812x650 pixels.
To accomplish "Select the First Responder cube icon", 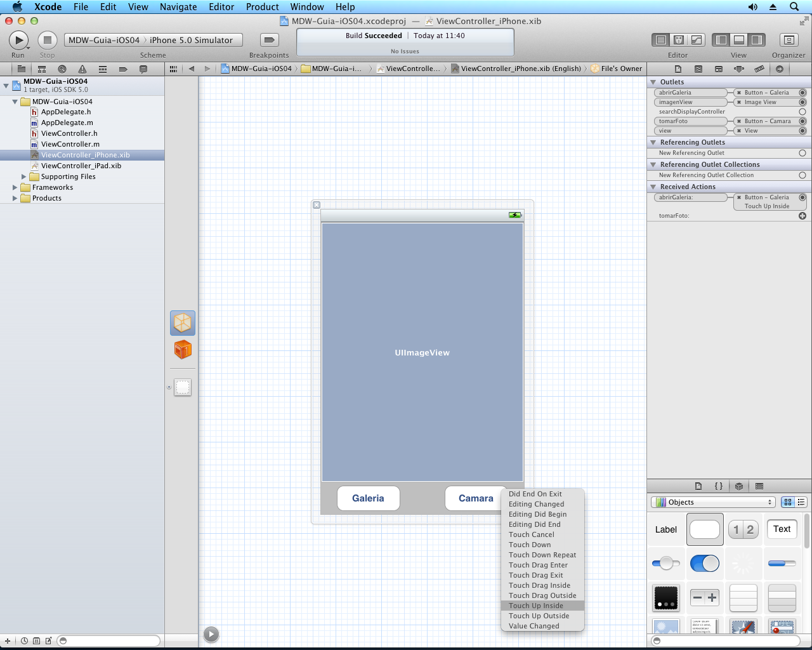I will click(x=183, y=350).
